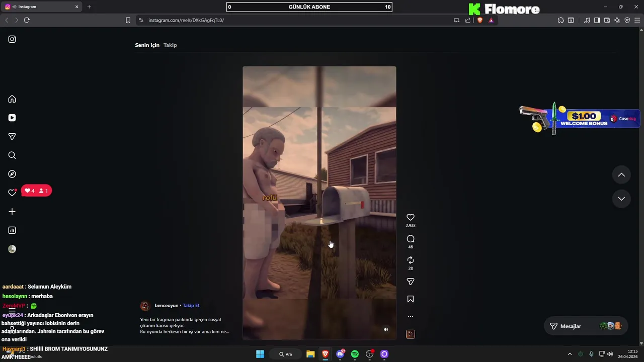The height and width of the screenshot is (362, 644).
Task: Toggle the browser sidebar panel
Action: pyautogui.click(x=597, y=20)
